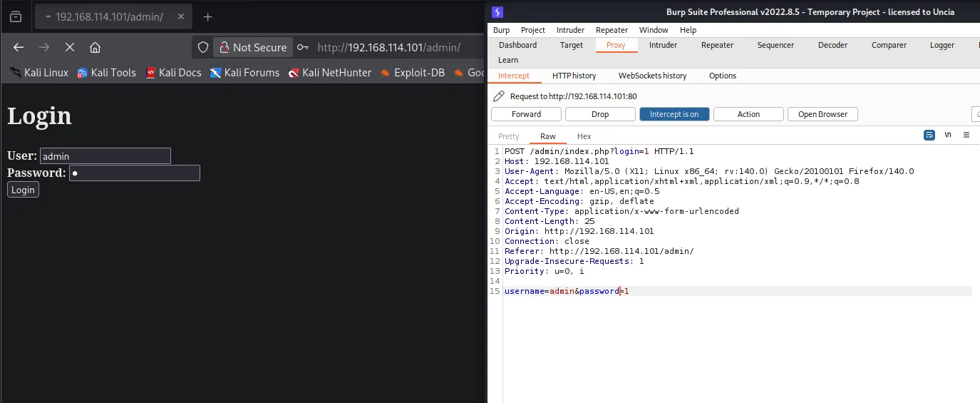Forward the intercepted request
The image size is (980, 403).
[526, 114]
